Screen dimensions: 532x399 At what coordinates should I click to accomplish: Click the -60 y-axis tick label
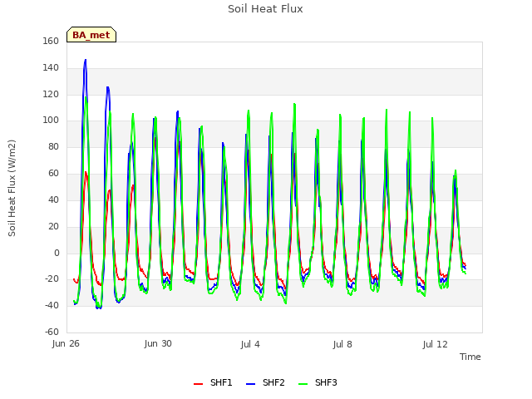click(x=52, y=332)
